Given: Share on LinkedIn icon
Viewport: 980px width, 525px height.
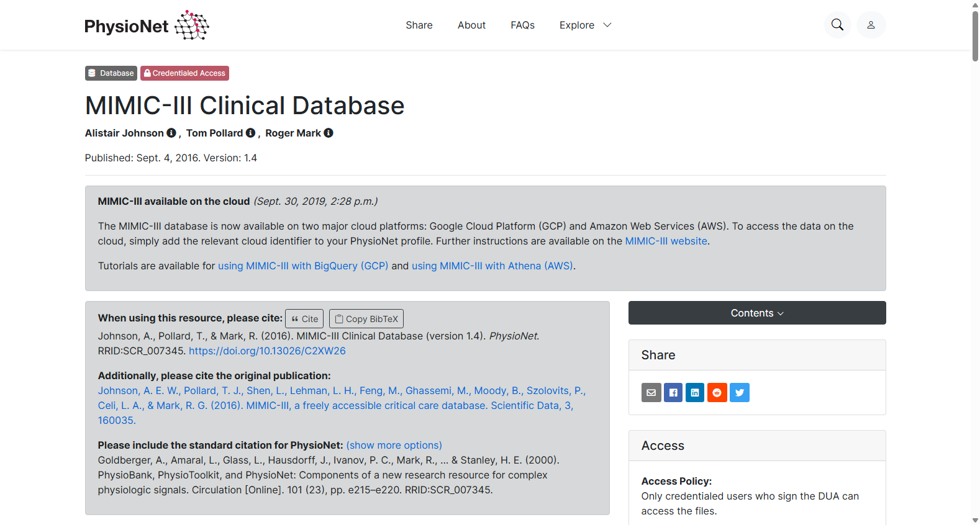Looking at the screenshot, I should (695, 392).
